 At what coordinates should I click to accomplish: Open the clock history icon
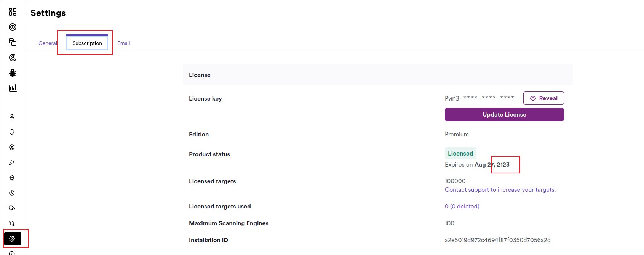[12, 193]
